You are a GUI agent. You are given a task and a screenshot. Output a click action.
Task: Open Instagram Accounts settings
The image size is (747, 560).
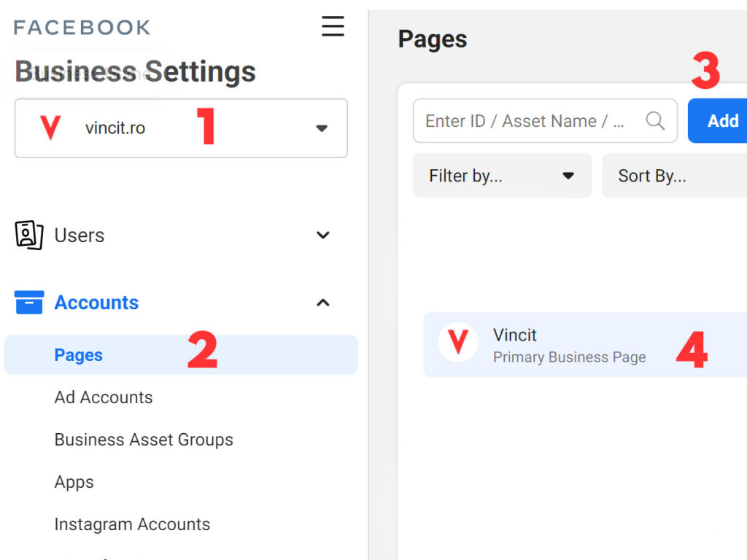[x=132, y=524]
